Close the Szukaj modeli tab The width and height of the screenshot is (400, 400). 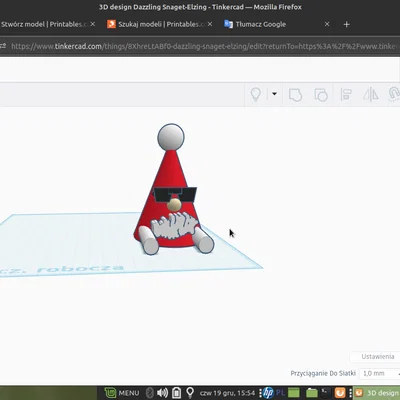coord(210,24)
